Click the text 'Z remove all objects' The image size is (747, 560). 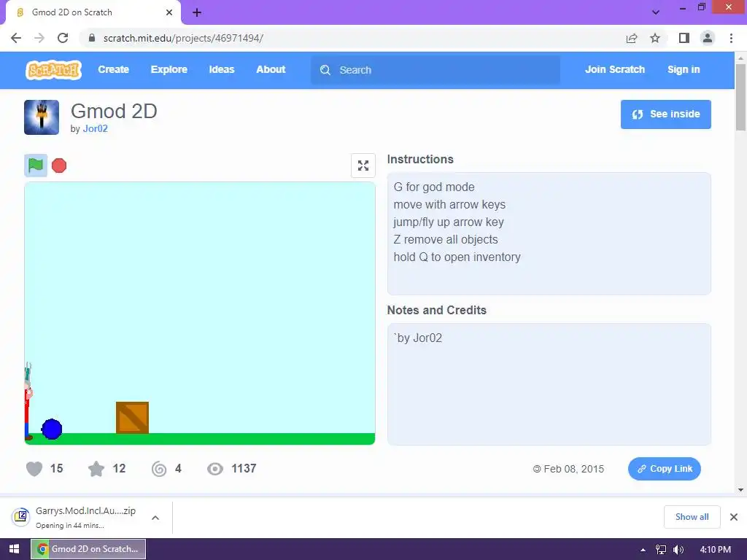coord(446,239)
